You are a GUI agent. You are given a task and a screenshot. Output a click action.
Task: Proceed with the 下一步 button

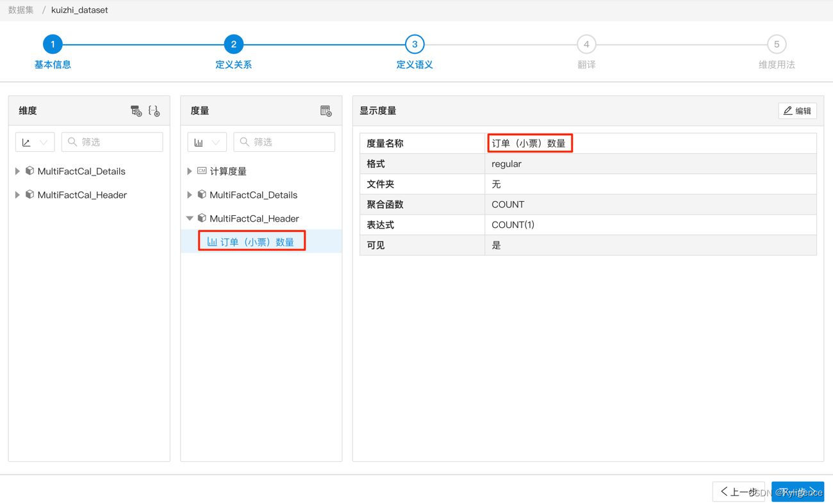coord(798,492)
